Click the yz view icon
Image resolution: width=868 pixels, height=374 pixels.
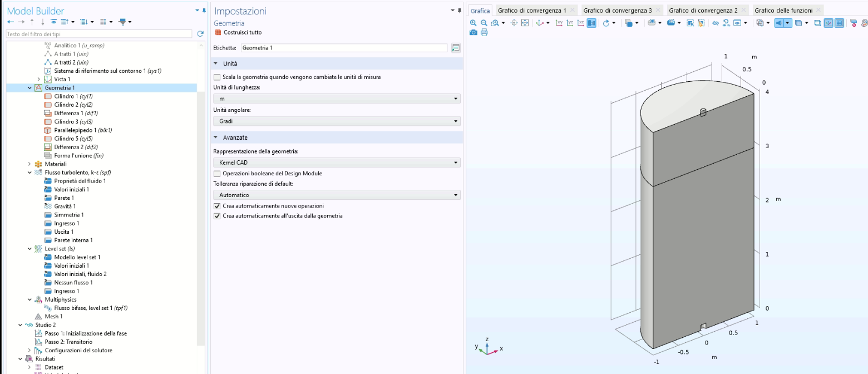tap(570, 23)
